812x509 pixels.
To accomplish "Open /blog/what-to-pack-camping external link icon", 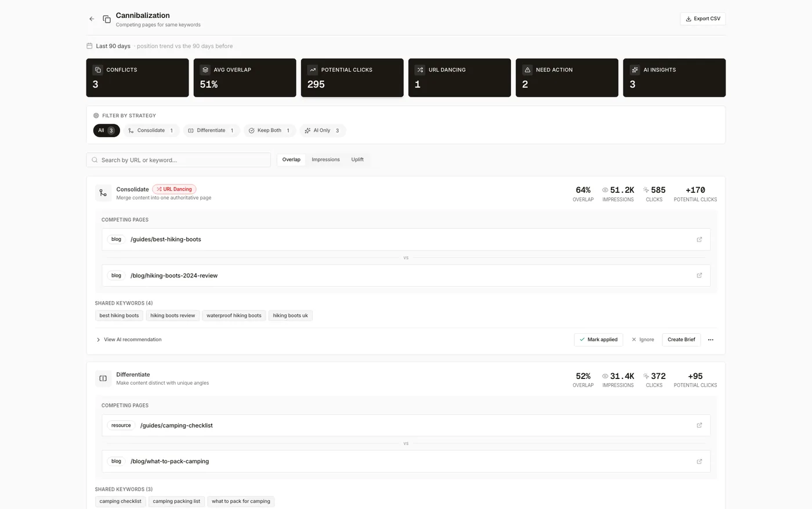I will [x=699, y=461].
